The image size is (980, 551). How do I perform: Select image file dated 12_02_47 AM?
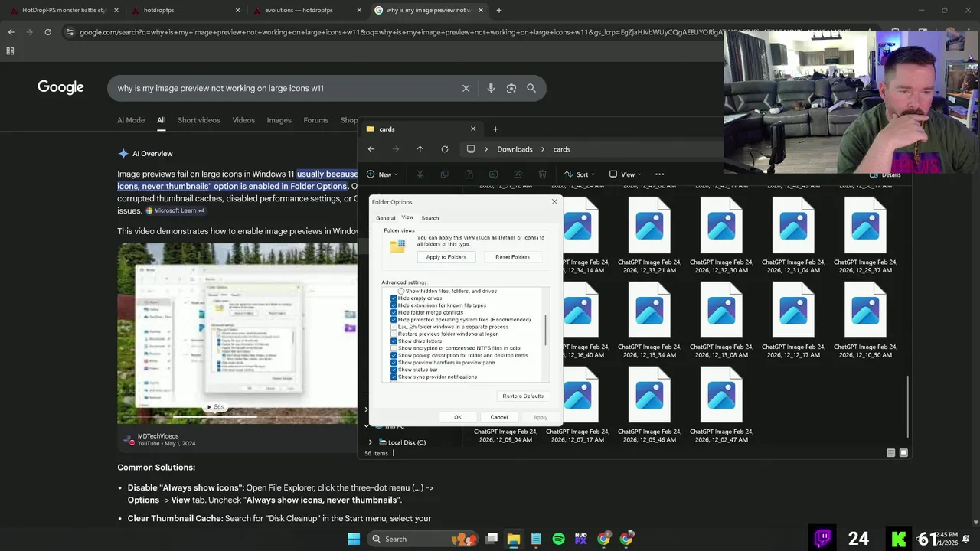click(721, 406)
